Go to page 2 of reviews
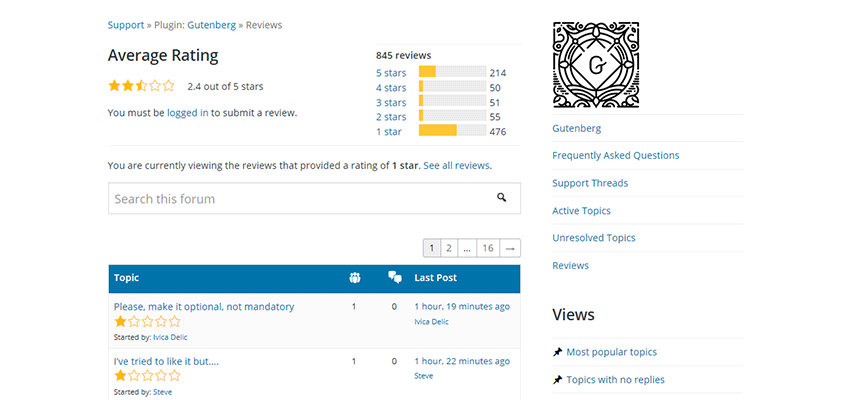 [449, 248]
